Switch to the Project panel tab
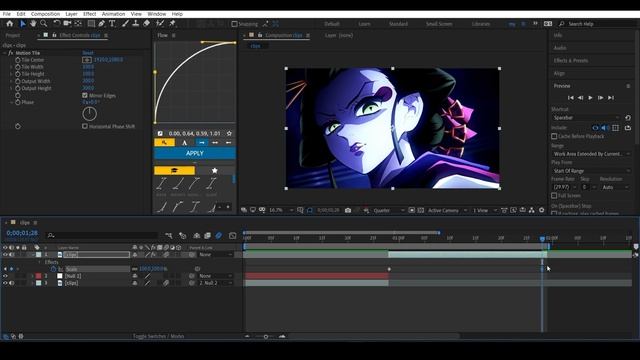 click(x=13, y=36)
